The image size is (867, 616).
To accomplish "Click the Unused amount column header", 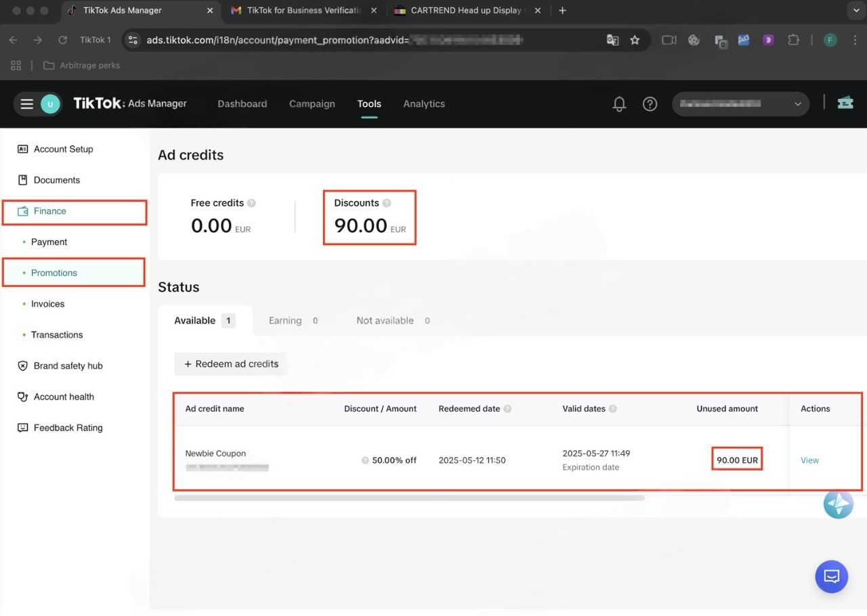I will click(727, 409).
